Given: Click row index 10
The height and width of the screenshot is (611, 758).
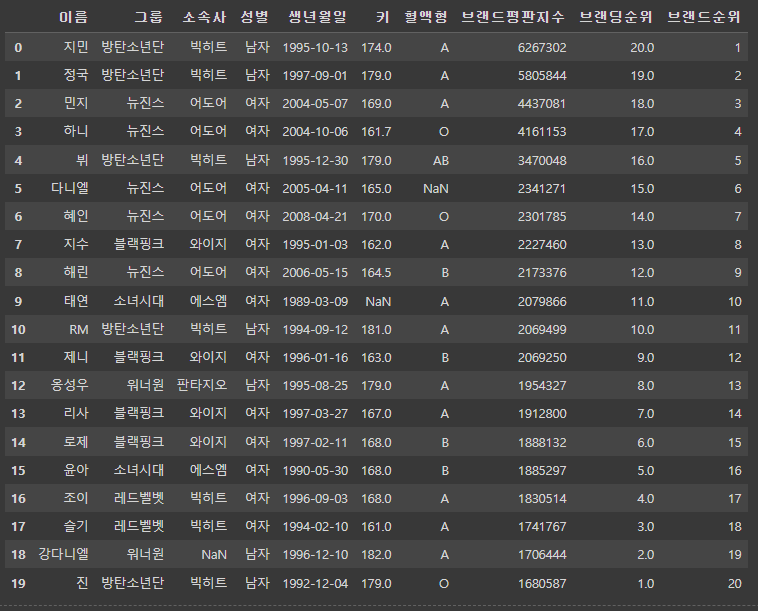Looking at the screenshot, I should 18,330.
